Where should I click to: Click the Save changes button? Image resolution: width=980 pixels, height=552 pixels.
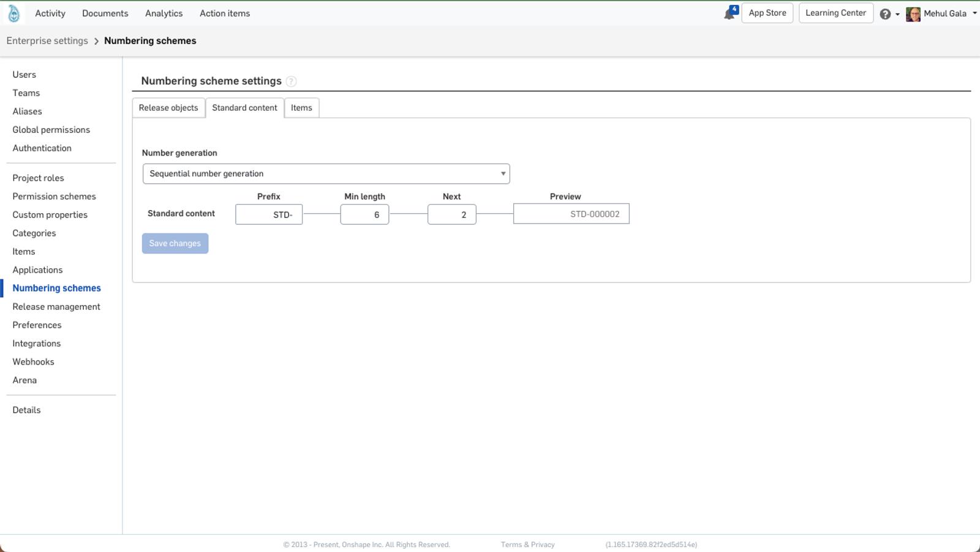pyautogui.click(x=175, y=243)
